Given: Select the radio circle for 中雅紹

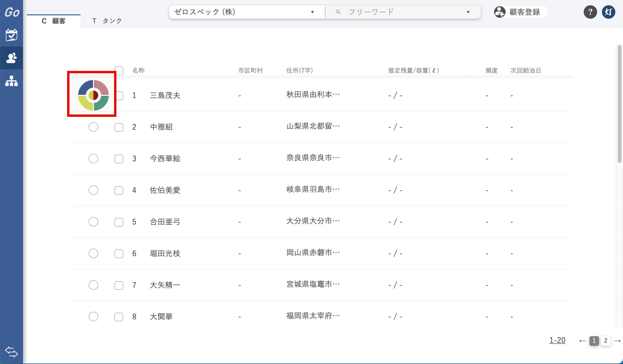Looking at the screenshot, I should coord(93,127).
